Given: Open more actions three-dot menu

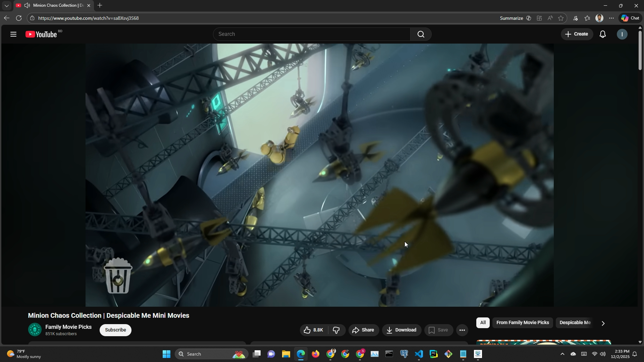Looking at the screenshot, I should [x=462, y=330].
